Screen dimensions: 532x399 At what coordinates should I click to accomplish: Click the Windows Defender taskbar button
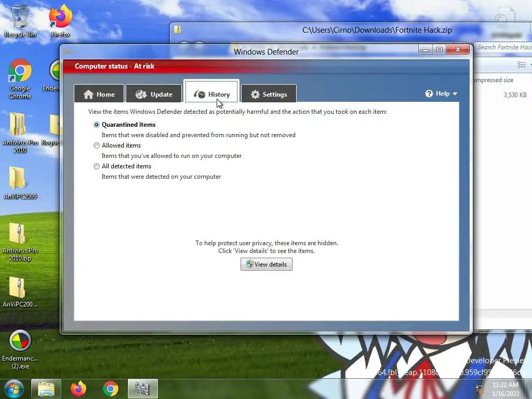click(142, 389)
